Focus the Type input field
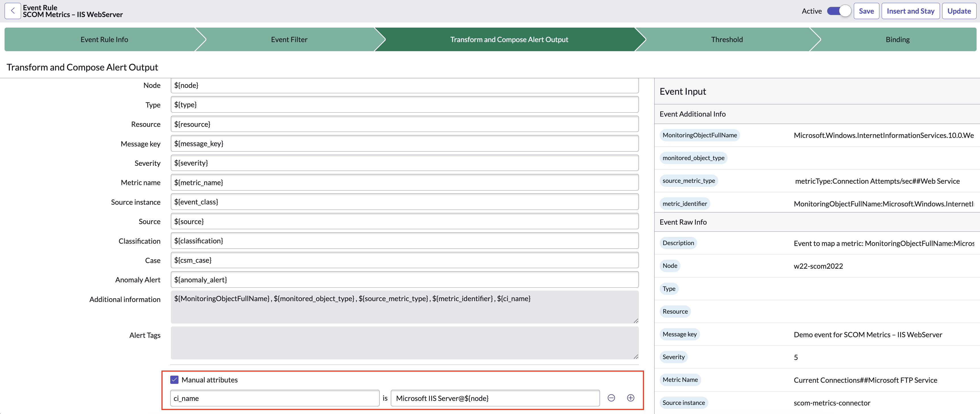The image size is (980, 414). tap(404, 105)
